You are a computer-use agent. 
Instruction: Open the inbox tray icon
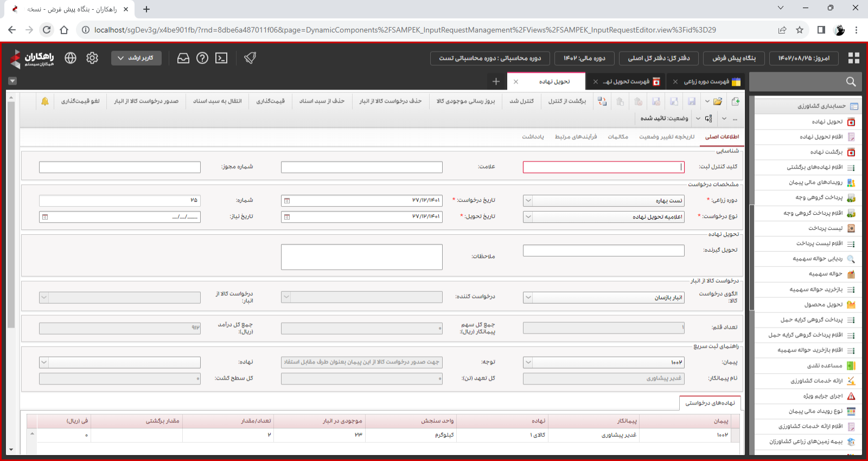coord(183,58)
